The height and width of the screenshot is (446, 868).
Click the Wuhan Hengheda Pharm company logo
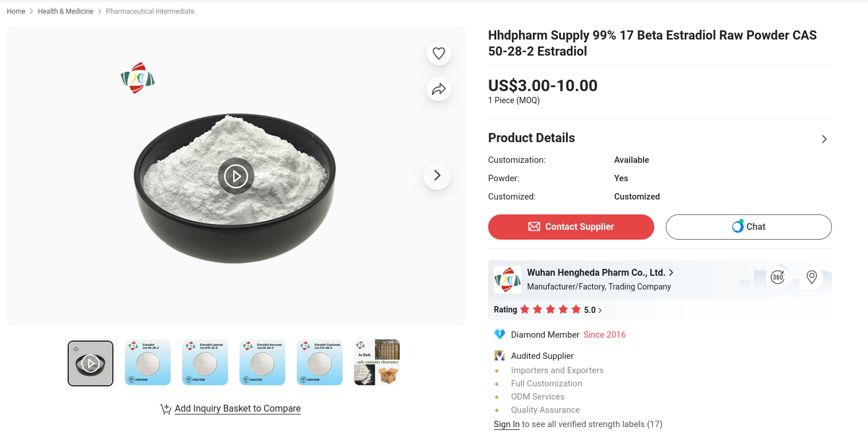[508, 280]
